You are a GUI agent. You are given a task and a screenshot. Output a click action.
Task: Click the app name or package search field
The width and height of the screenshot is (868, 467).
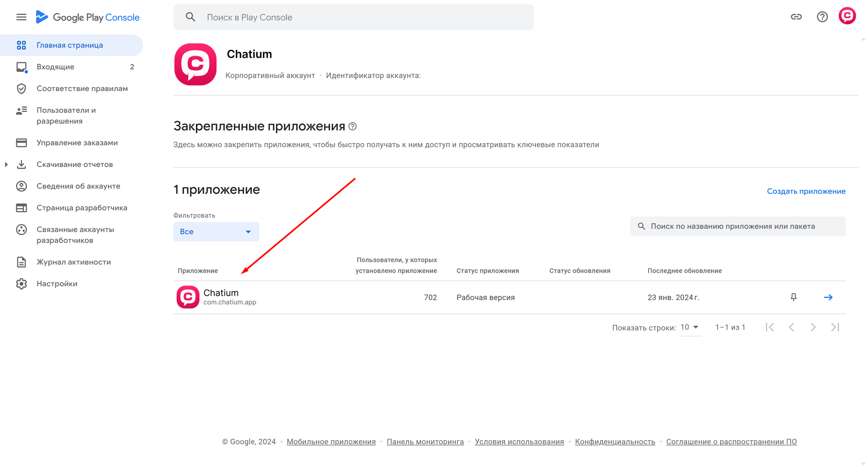pos(738,226)
